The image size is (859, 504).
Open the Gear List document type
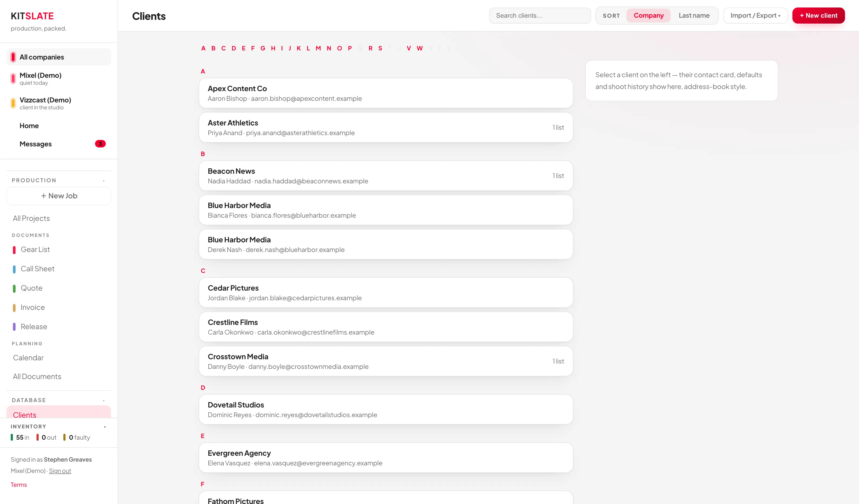point(35,250)
